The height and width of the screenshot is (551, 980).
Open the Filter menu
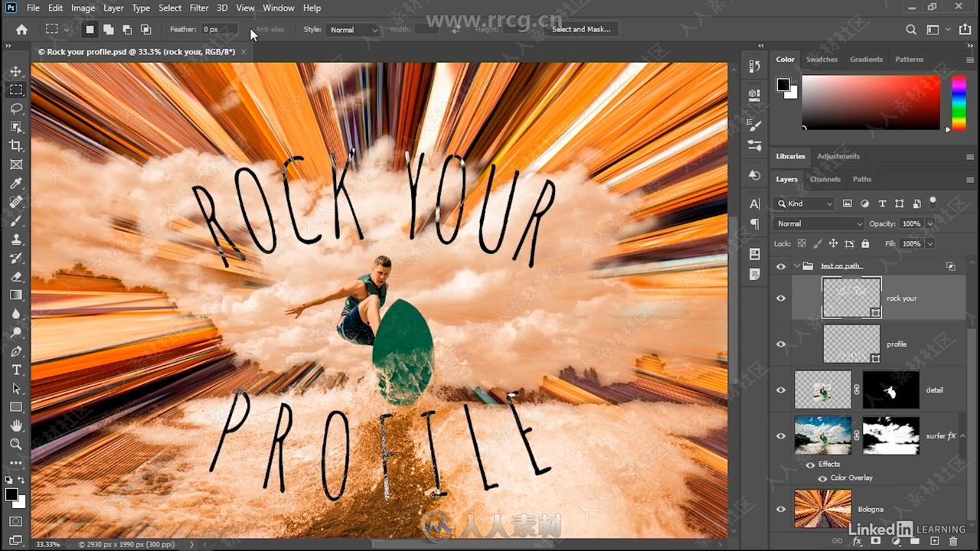pyautogui.click(x=199, y=8)
